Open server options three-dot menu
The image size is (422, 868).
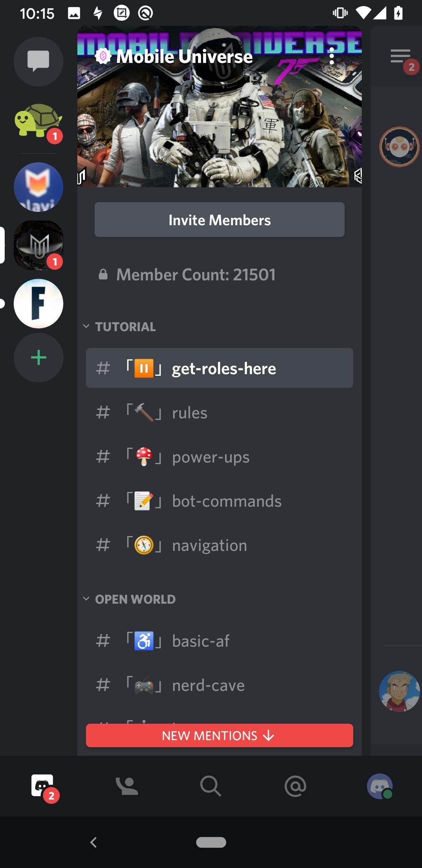tap(332, 56)
